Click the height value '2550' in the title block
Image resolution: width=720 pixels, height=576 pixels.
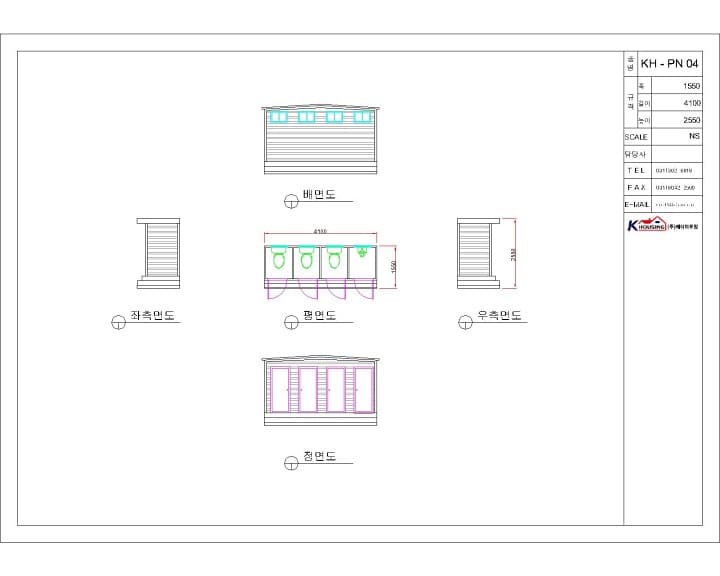point(691,120)
